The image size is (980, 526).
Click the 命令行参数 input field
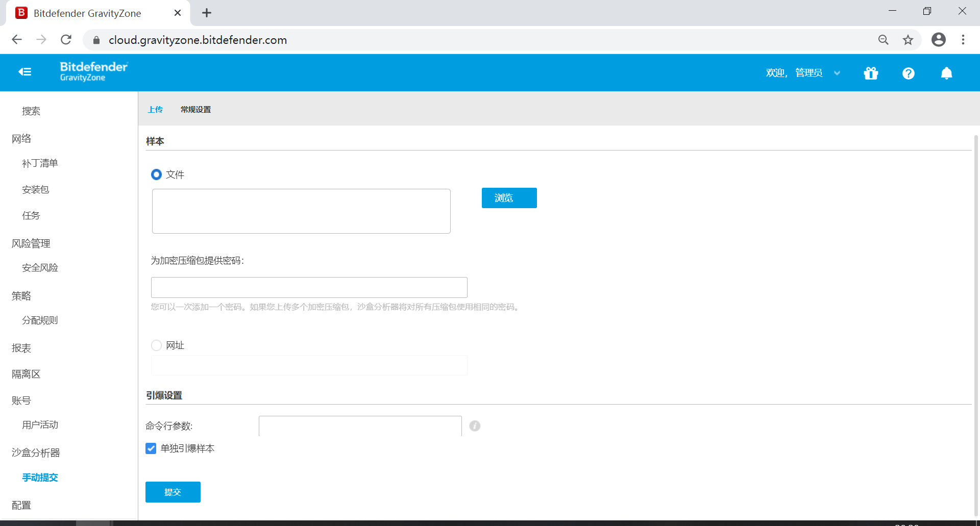click(360, 426)
